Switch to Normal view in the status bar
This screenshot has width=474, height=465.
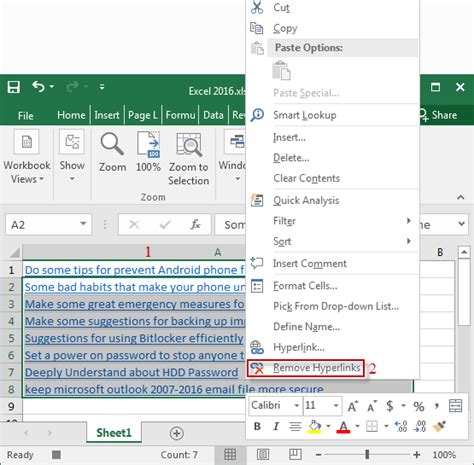(230, 454)
